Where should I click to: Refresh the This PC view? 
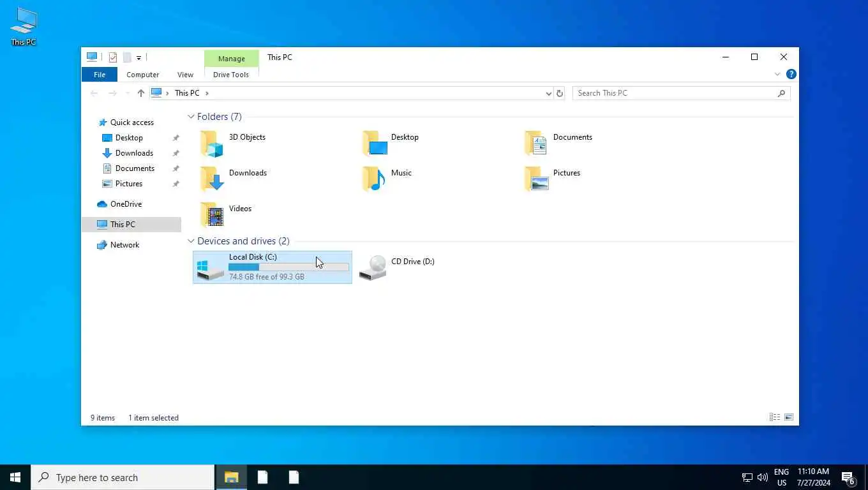(x=560, y=93)
